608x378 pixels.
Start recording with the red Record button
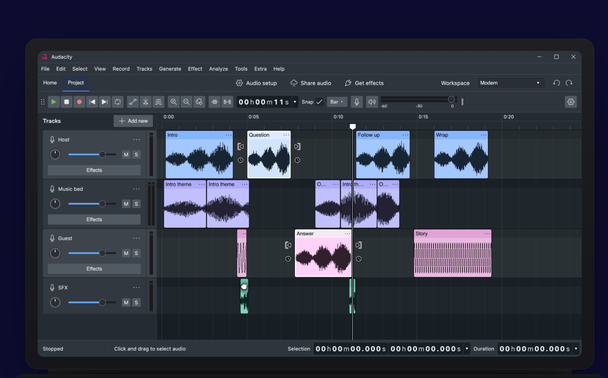(79, 102)
